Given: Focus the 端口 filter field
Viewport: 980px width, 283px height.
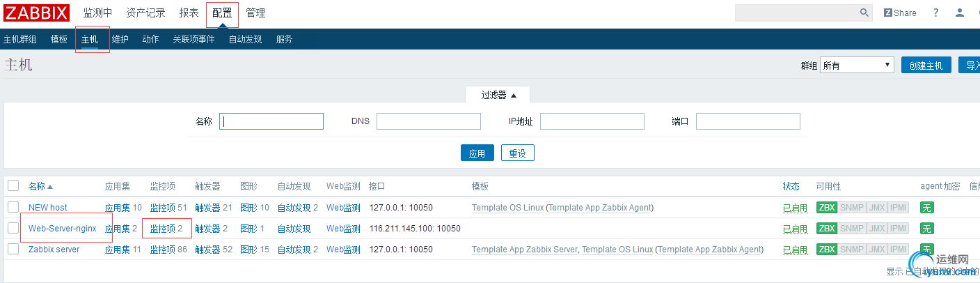Looking at the screenshot, I should click(748, 121).
